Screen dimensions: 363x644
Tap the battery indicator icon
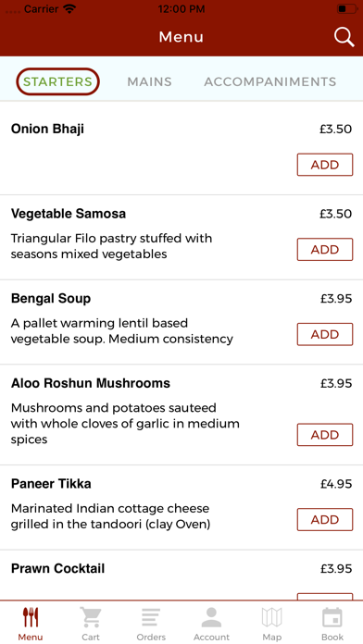click(347, 9)
